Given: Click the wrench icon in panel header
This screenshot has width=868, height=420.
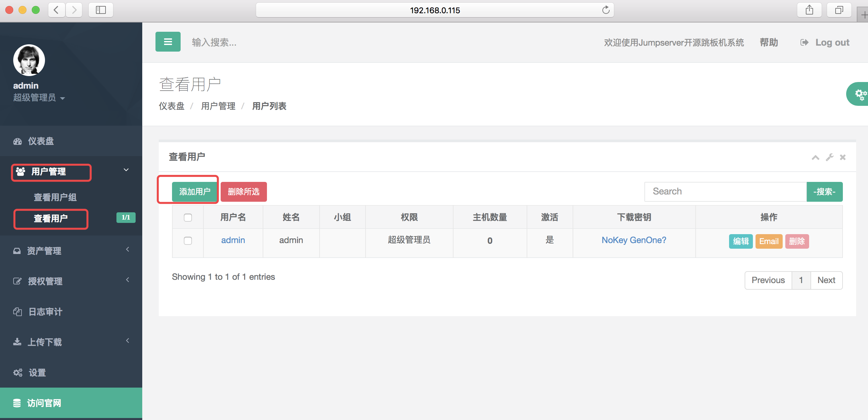Looking at the screenshot, I should (829, 157).
